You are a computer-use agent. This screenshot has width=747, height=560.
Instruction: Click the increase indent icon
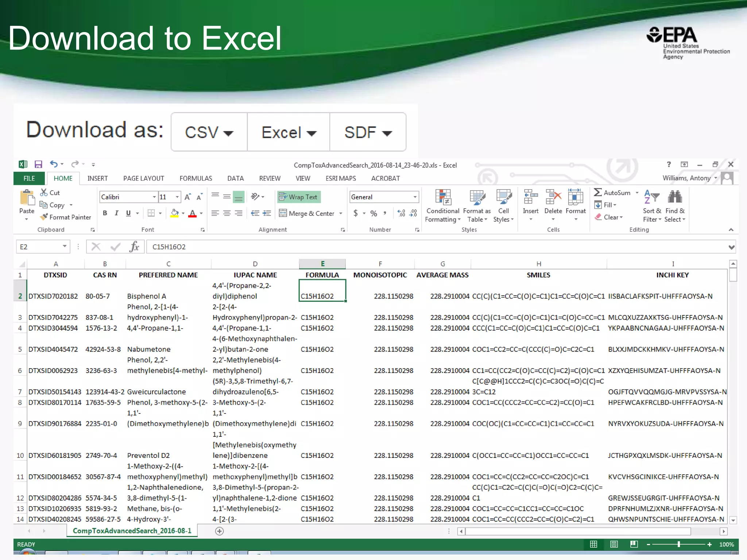267,213
